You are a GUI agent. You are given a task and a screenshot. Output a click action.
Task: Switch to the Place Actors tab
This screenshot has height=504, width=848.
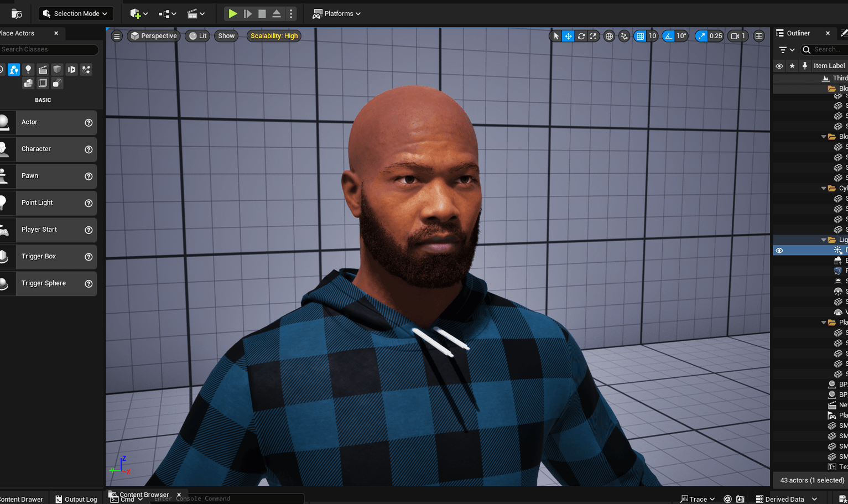click(18, 33)
